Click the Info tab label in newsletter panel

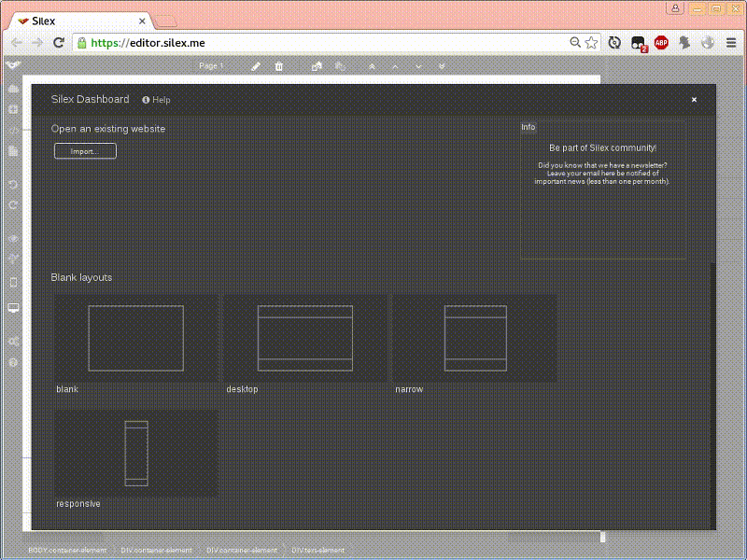point(528,127)
